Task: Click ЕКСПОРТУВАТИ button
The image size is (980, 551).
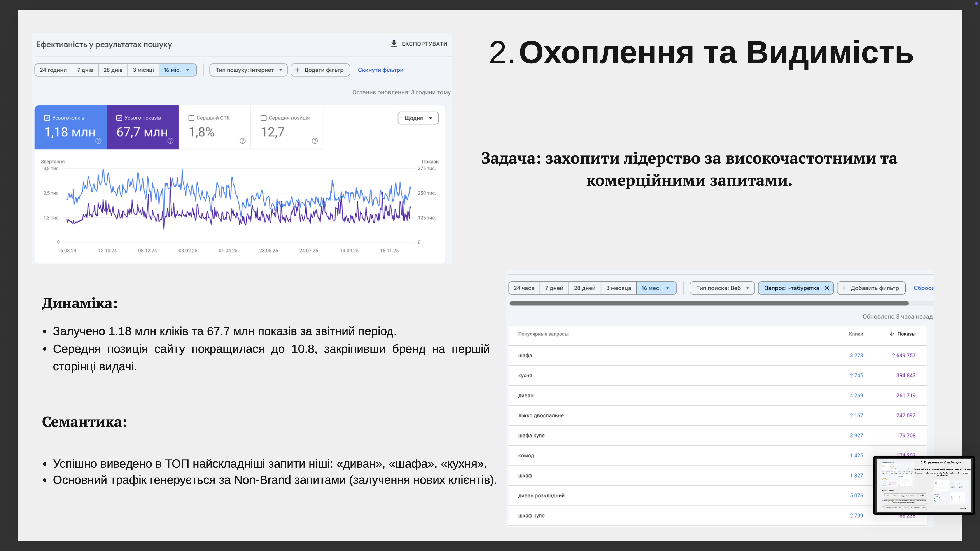Action: 419,44
